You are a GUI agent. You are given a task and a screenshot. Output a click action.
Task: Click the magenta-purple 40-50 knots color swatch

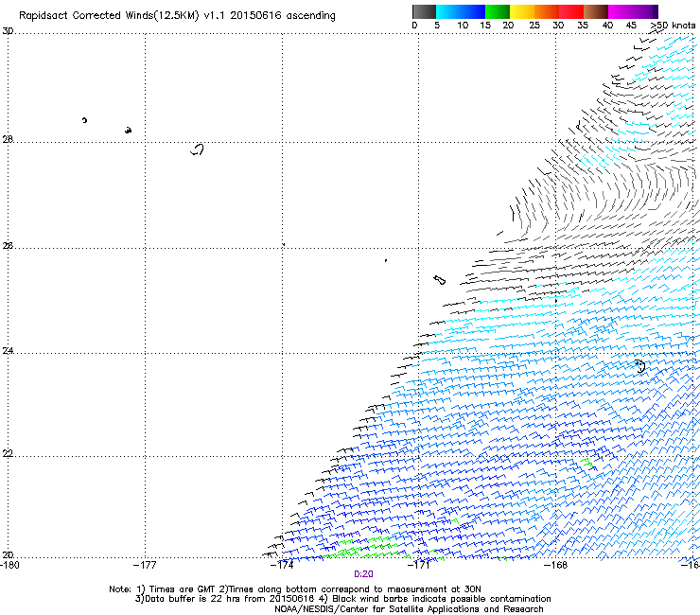click(x=633, y=11)
